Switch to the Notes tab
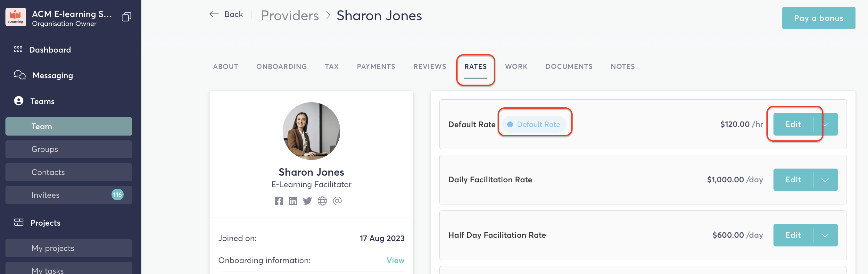The width and height of the screenshot is (868, 274). pos(622,66)
